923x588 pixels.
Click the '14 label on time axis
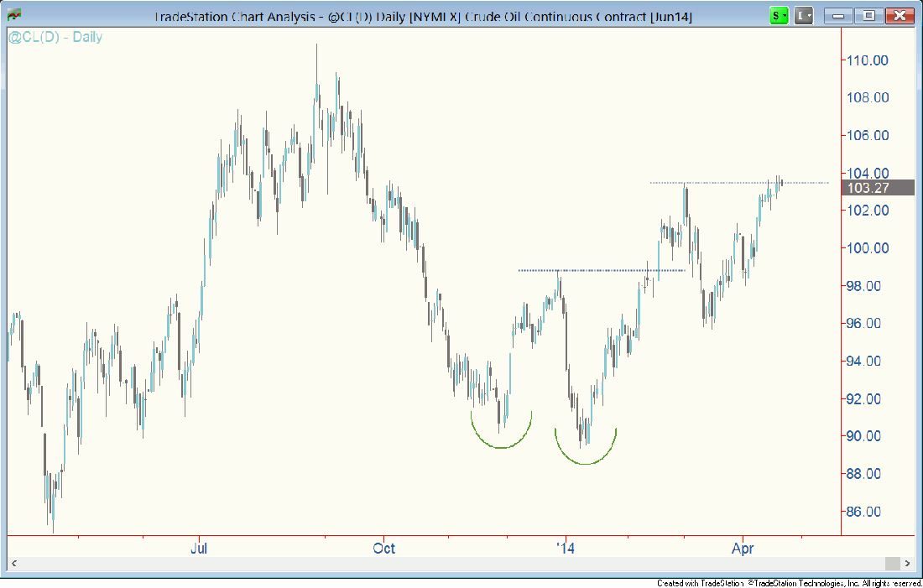click(566, 549)
